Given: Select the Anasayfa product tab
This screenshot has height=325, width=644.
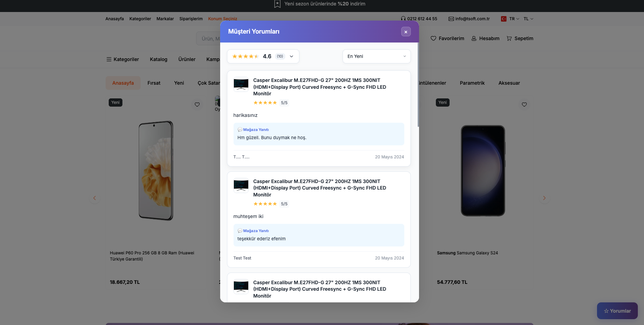Looking at the screenshot, I should point(123,83).
